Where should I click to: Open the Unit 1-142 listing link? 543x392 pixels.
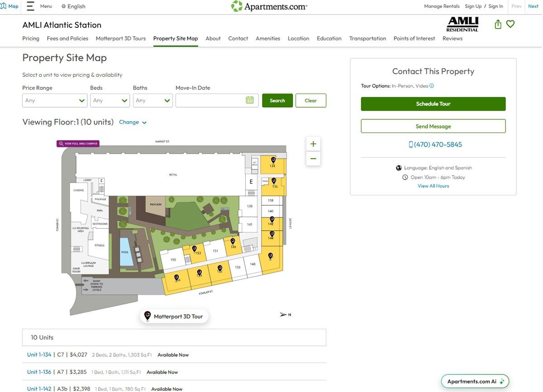point(39,389)
